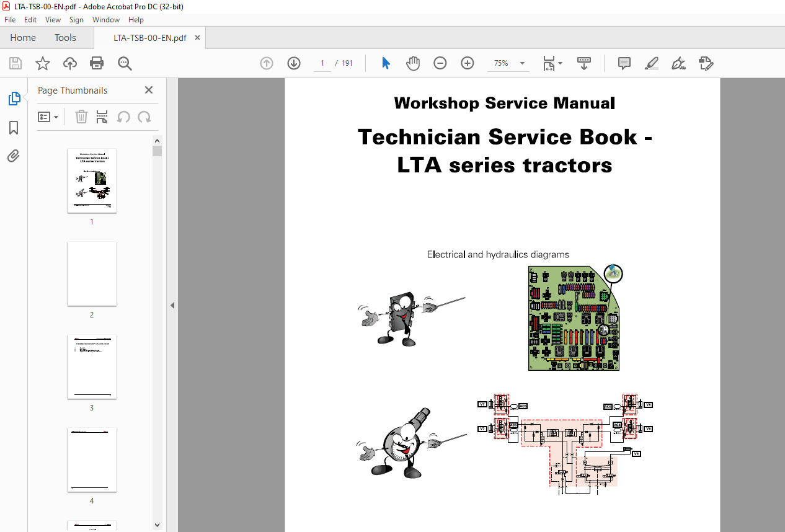Click 'Technician Service Book -' title text

coord(505,136)
